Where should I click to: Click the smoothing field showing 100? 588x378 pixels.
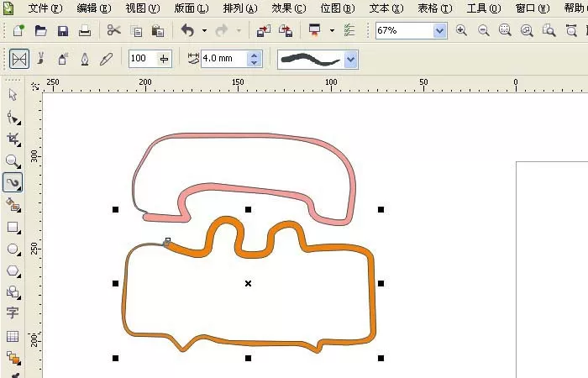[144, 59]
